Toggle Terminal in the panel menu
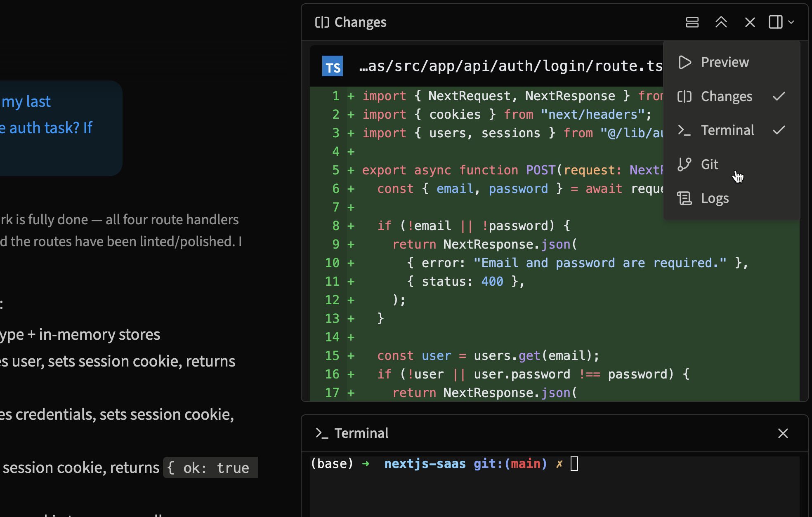Viewport: 812px width, 517px height. coord(732,130)
